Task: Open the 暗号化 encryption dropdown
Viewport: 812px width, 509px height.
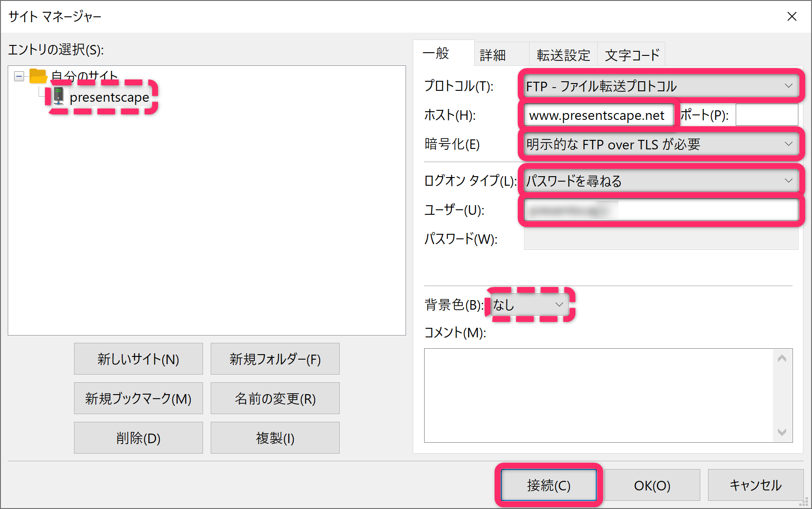Action: tap(661, 144)
